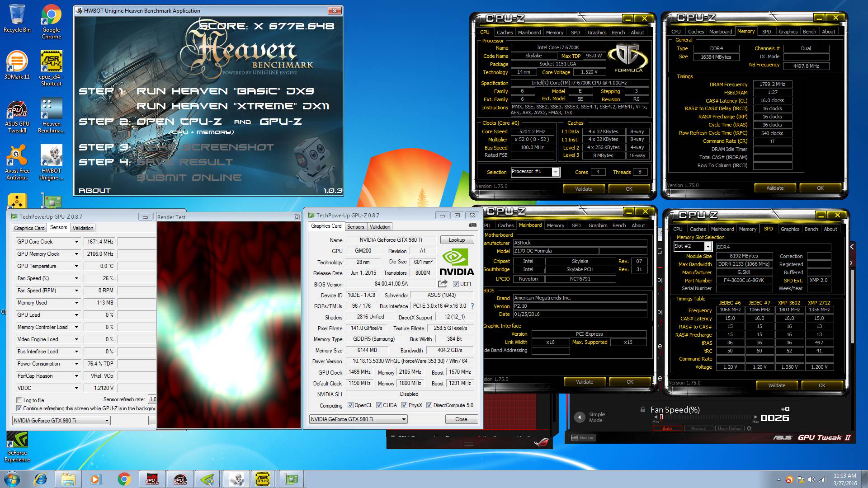This screenshot has width=868, height=488.
Task: Open the GPU selector dropdown beside the Close button
Action: tap(359, 419)
